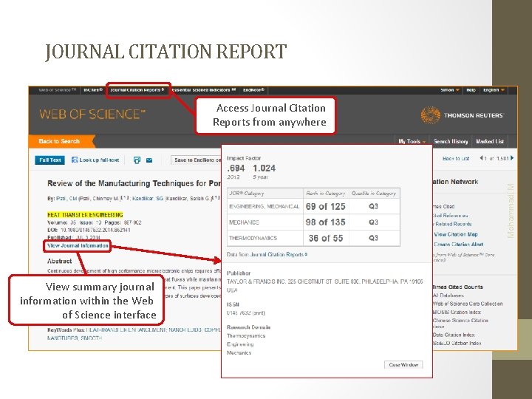The image size is (532, 399).
Task: Click View Citation Map link
Action: 456,234
